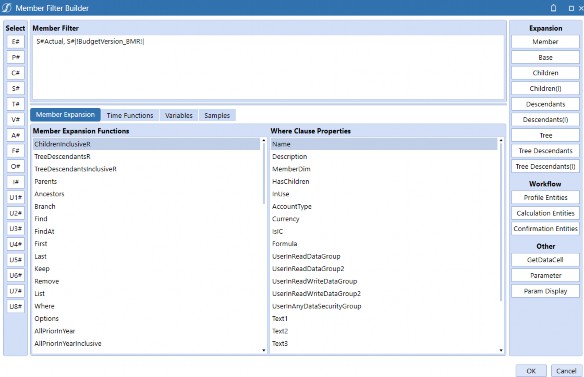Select the Parents function
The width and height of the screenshot is (584, 377).
(146, 181)
